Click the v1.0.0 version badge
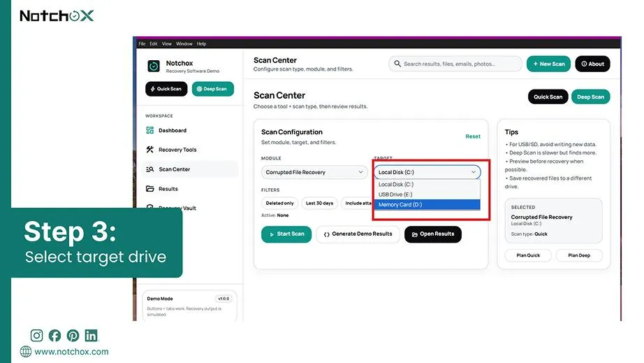Viewport: 644px width, 363px height. coord(224,299)
